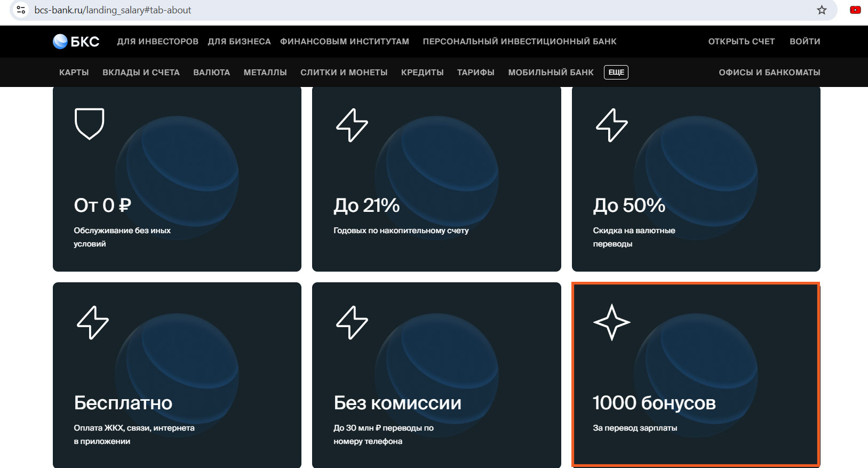Expand the ЕЩЕ menu
The height and width of the screenshot is (468, 868).
pyautogui.click(x=616, y=72)
